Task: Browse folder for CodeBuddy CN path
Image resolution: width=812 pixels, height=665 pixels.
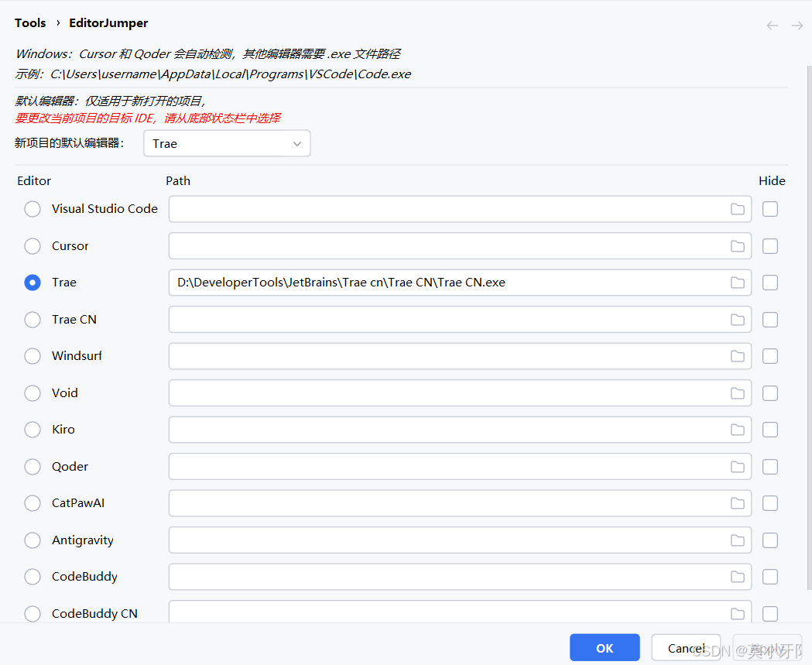Action: click(738, 614)
